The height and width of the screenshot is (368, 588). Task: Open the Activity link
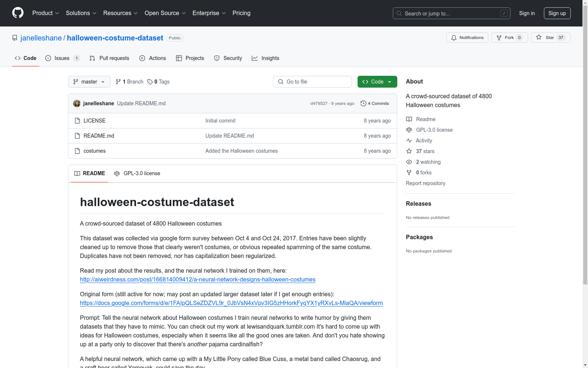pyautogui.click(x=419, y=141)
